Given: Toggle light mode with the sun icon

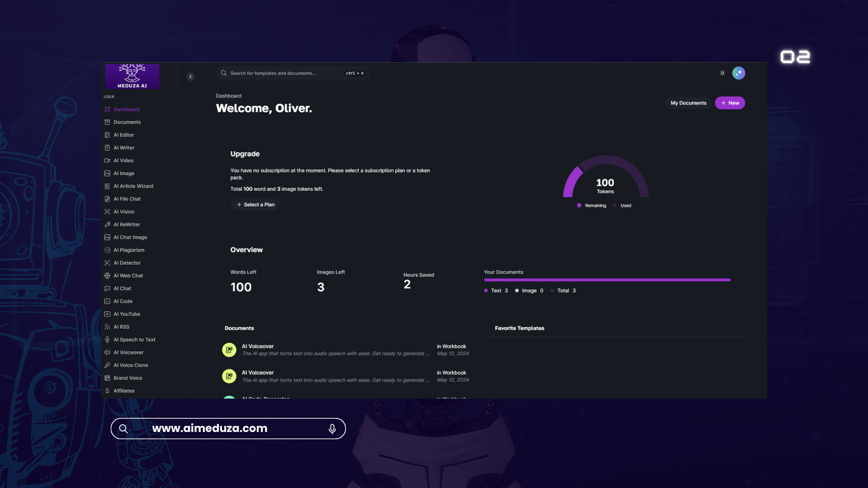Looking at the screenshot, I should 722,73.
